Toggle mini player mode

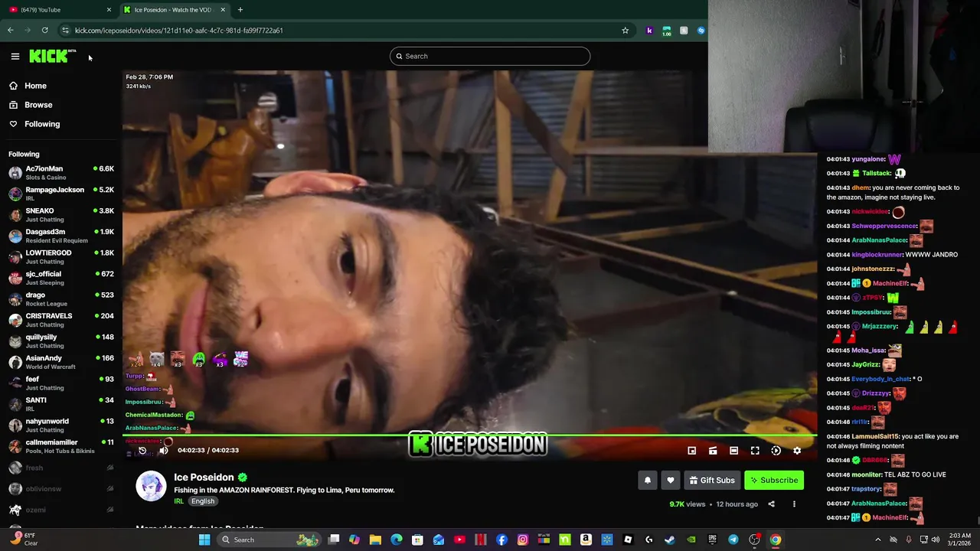[x=691, y=451]
